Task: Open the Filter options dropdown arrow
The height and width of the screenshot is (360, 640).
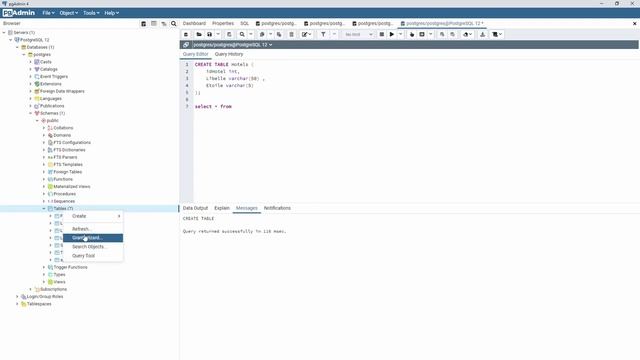Action: pyautogui.click(x=334, y=35)
